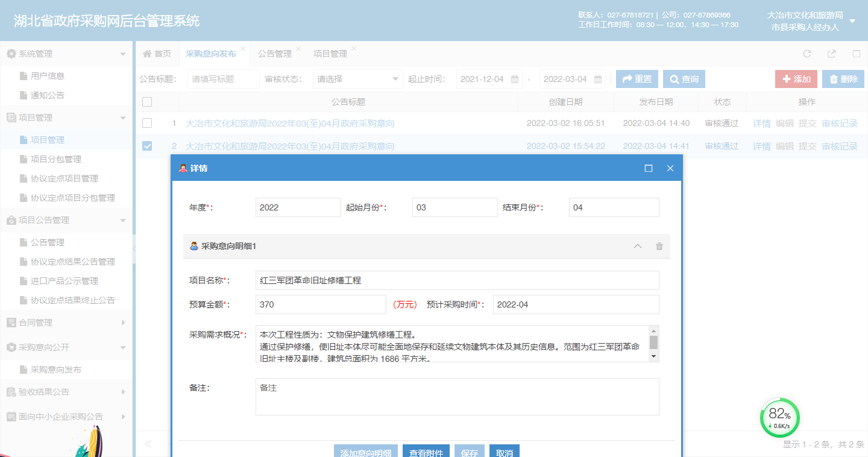
Task: Switch to the 首页 tab
Action: [157, 54]
